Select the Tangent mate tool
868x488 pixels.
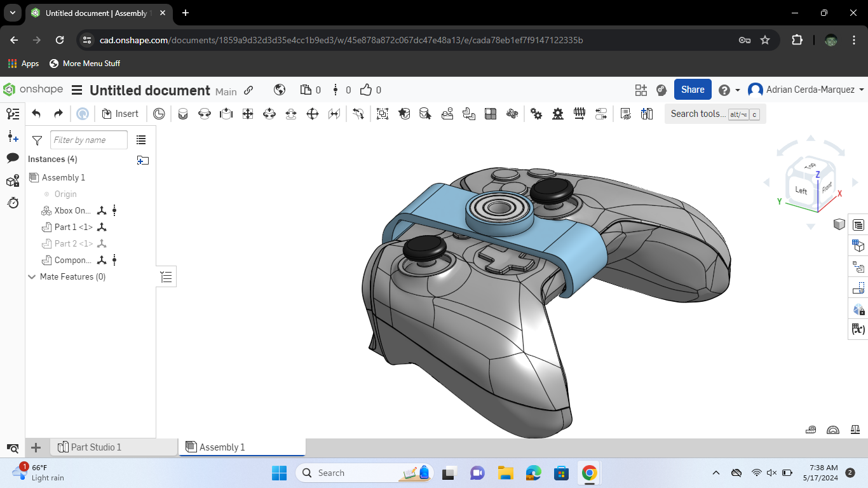[x=359, y=114]
